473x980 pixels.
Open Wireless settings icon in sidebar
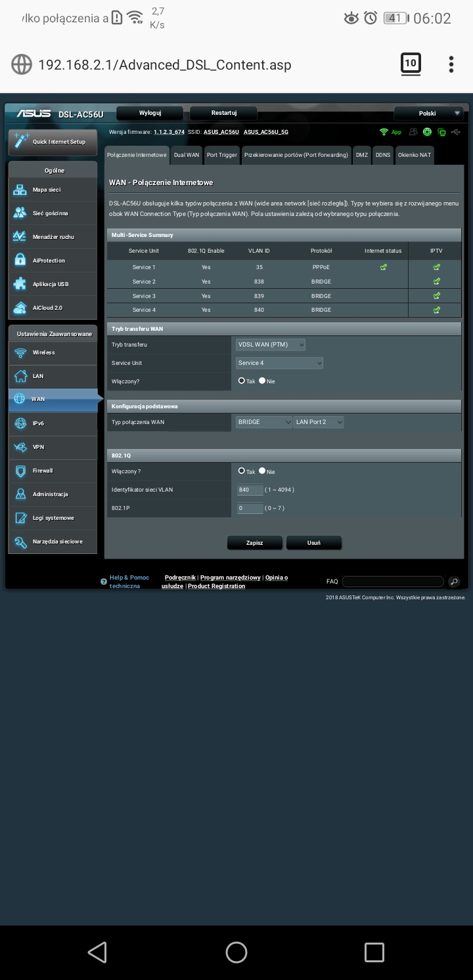coord(20,352)
